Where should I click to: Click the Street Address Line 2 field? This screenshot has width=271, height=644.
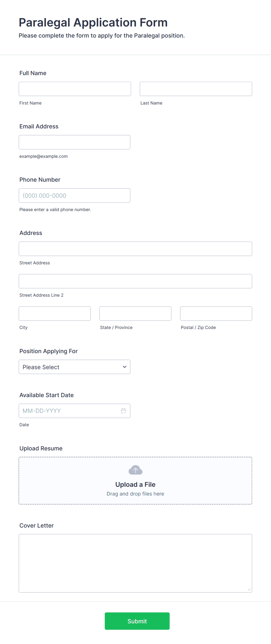pyautogui.click(x=135, y=281)
